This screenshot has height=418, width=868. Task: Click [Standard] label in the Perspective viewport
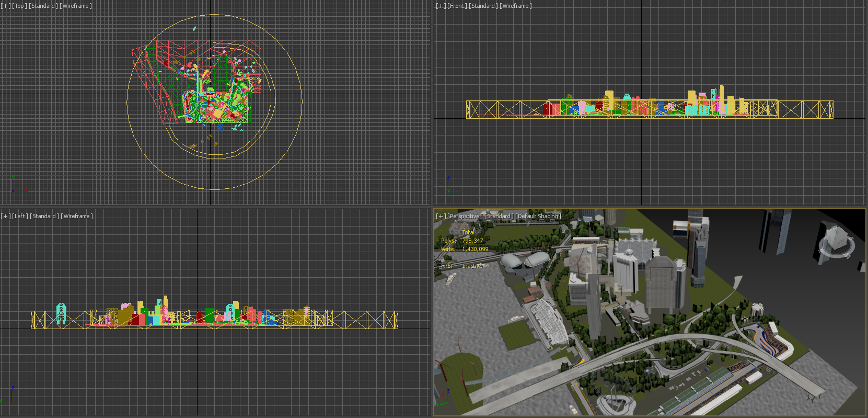(x=499, y=216)
